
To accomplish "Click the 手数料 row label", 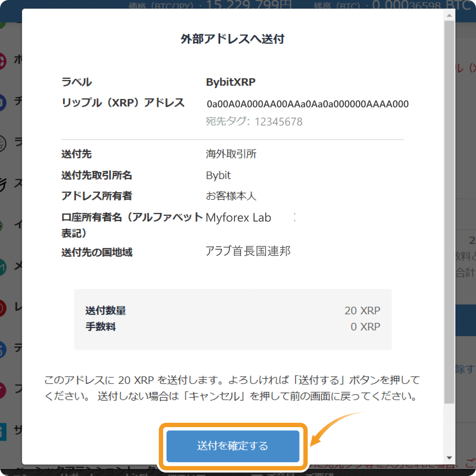I will pos(100,327).
